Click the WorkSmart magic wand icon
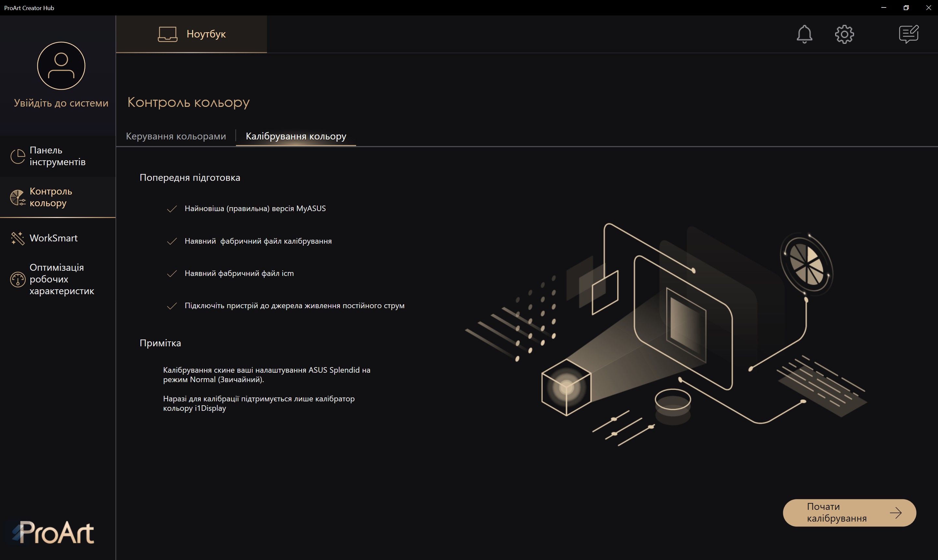 pyautogui.click(x=17, y=238)
